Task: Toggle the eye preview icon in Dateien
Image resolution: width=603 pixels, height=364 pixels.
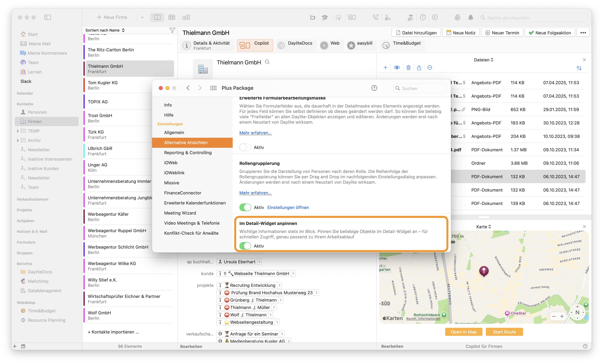Action: click(x=397, y=68)
